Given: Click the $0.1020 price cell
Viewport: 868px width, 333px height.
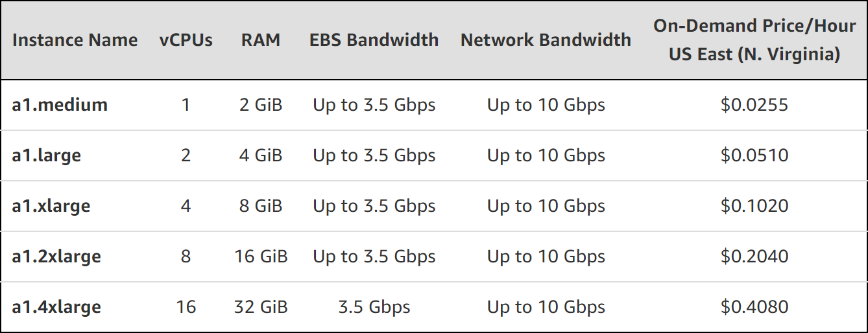Looking at the screenshot, I should 754,206.
